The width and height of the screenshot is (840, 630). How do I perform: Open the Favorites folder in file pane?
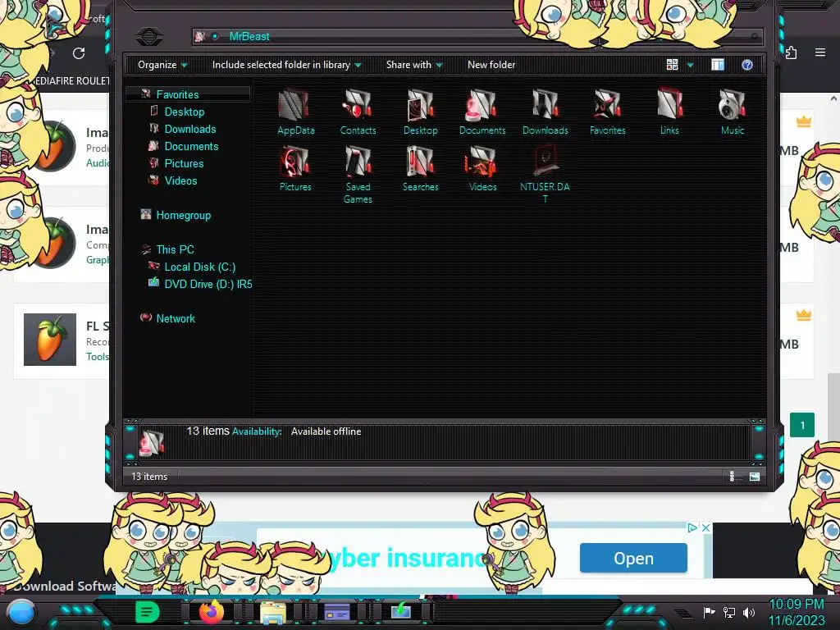click(608, 112)
